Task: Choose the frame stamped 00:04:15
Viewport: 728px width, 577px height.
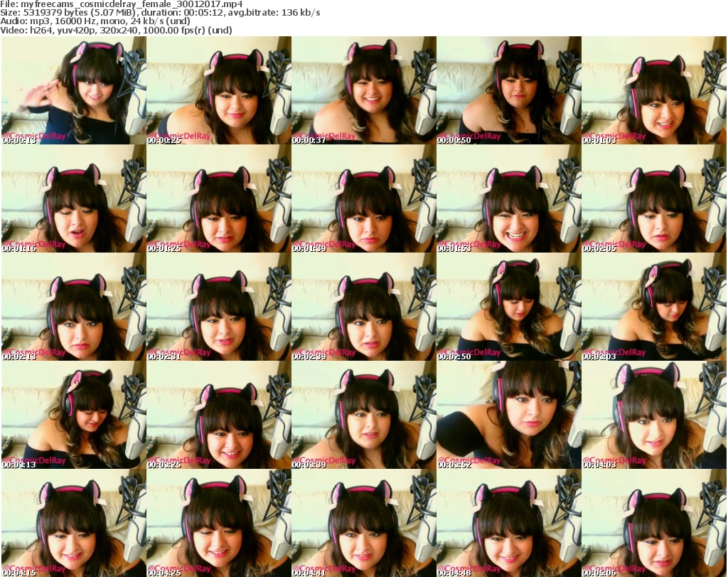Action: tap(74, 523)
